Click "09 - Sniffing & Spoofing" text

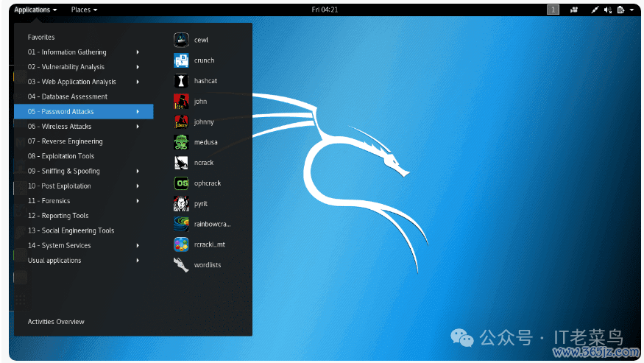pos(63,171)
